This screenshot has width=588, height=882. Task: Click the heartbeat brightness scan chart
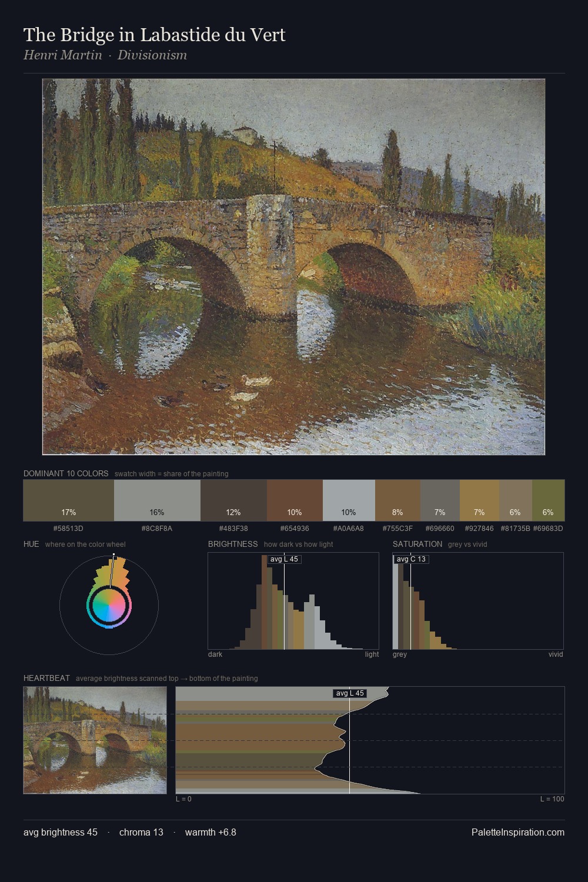tap(370, 740)
